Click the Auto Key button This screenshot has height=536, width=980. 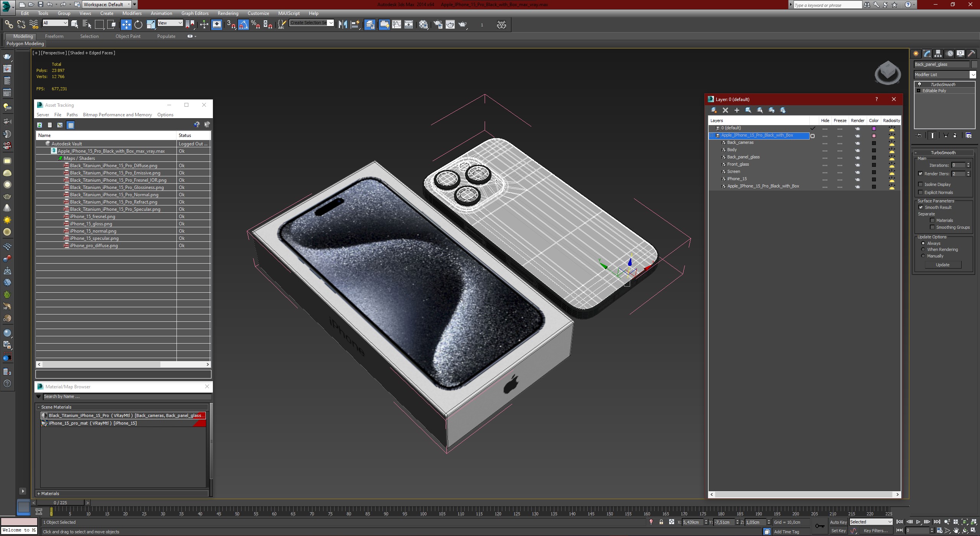point(838,522)
